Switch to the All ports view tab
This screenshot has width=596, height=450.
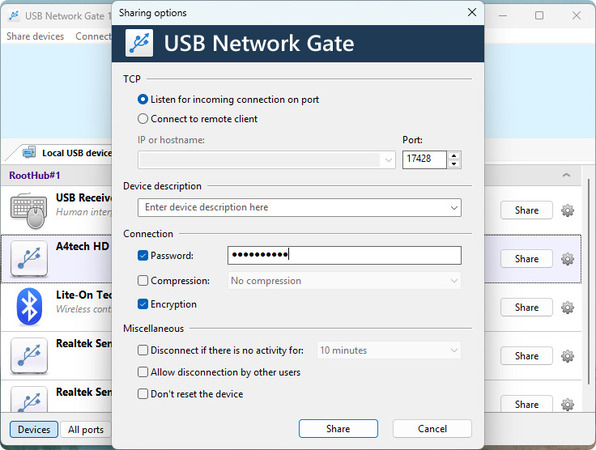(x=86, y=429)
